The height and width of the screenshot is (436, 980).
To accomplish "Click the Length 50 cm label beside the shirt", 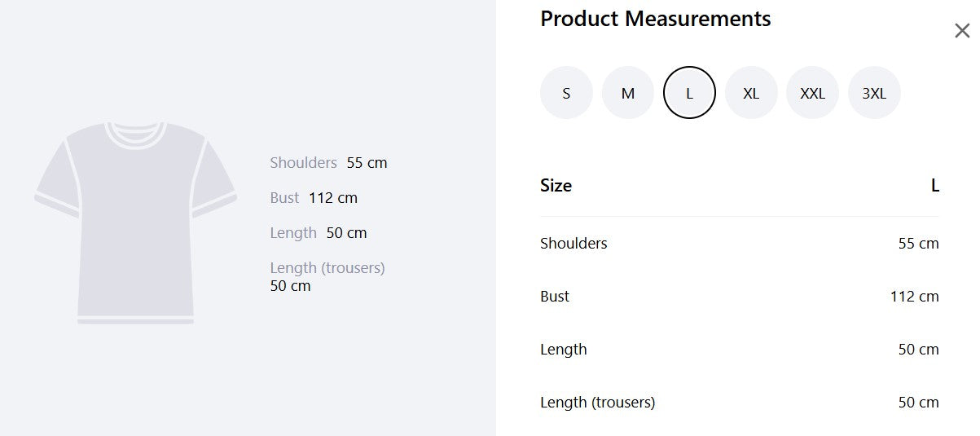I will 318,232.
